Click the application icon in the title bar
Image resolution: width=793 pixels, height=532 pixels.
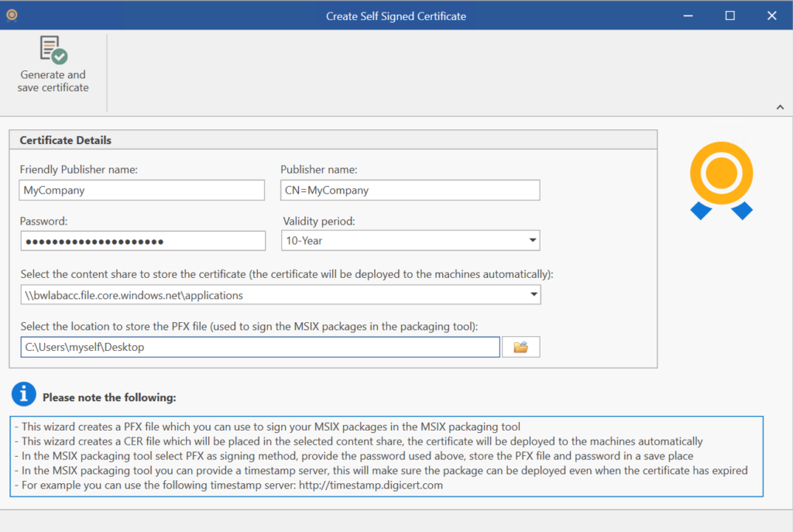click(12, 15)
